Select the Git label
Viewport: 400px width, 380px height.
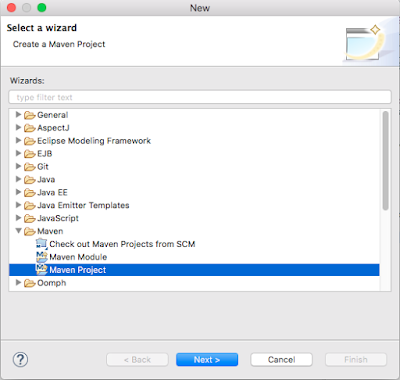(x=43, y=167)
